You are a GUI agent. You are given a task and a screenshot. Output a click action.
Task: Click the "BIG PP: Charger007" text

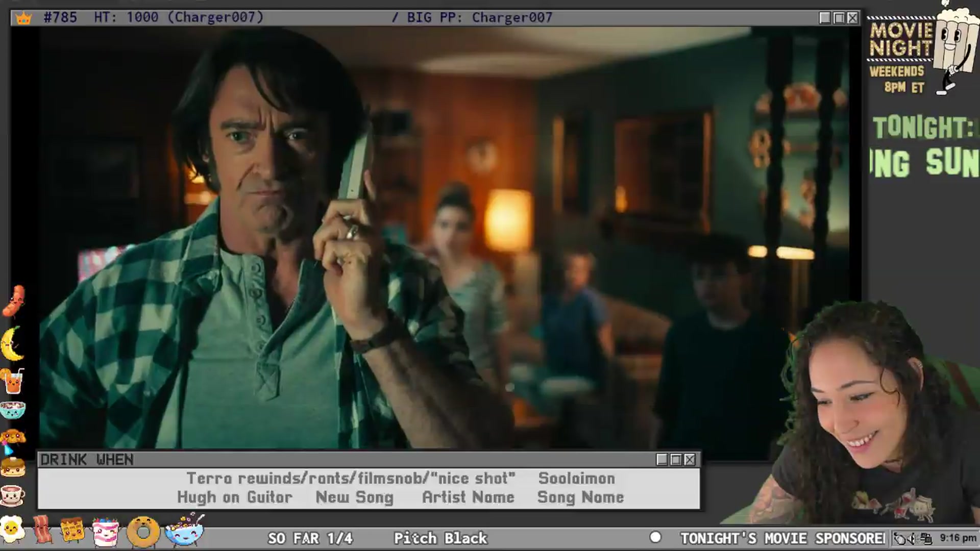point(480,17)
